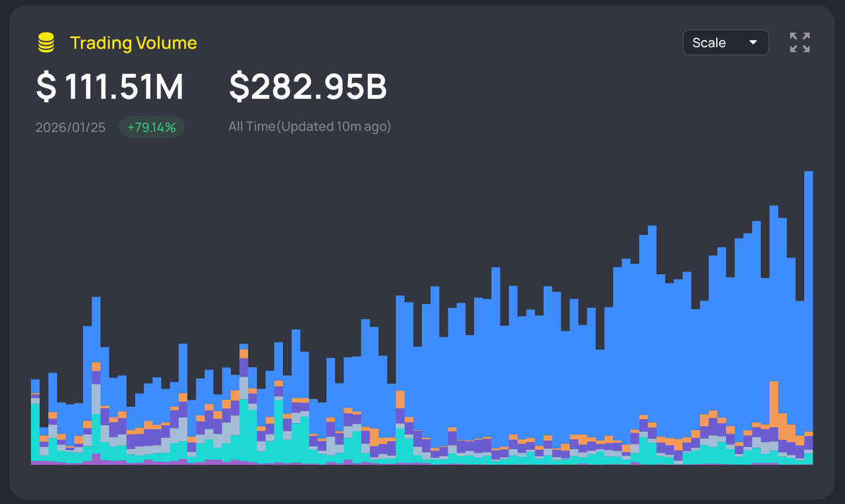
Task: Click the tall orange spike segment near right
Action: click(x=774, y=401)
